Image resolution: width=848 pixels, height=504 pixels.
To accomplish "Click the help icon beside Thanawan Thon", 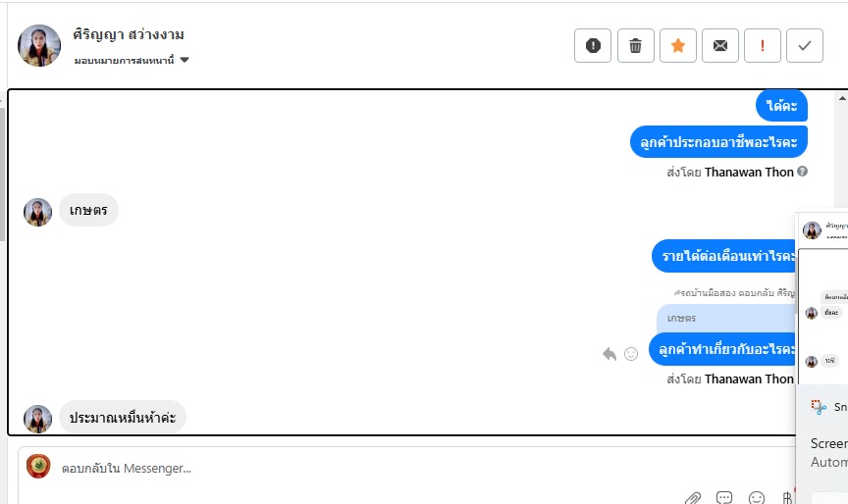I will (x=803, y=172).
